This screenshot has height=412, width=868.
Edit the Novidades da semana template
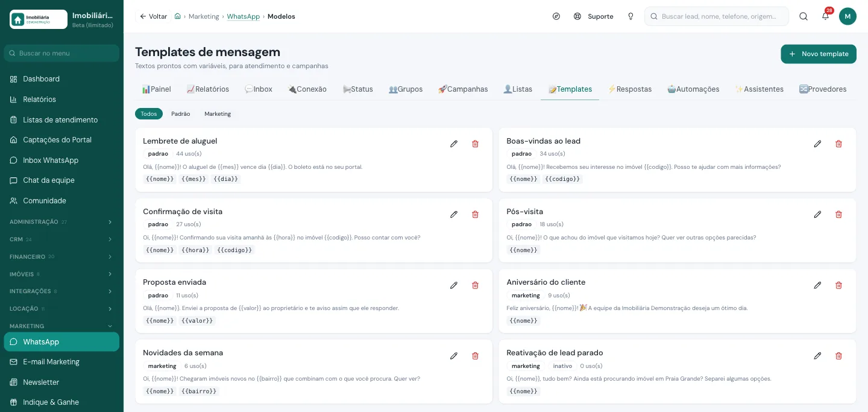click(454, 355)
